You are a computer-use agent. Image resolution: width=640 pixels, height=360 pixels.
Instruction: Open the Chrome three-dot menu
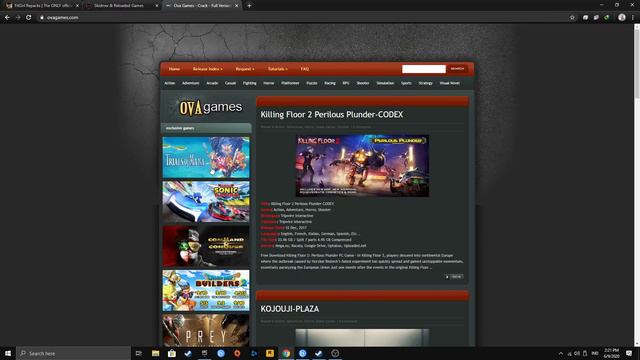[x=633, y=17]
